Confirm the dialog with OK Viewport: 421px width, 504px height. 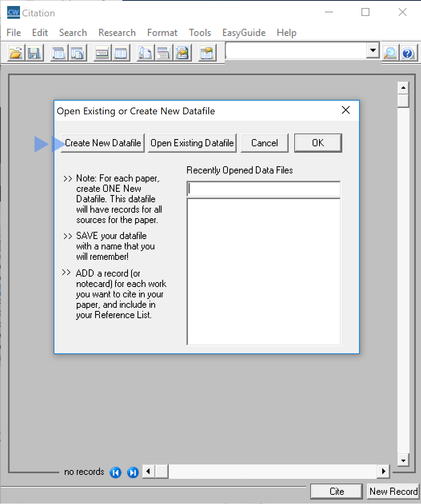point(318,143)
